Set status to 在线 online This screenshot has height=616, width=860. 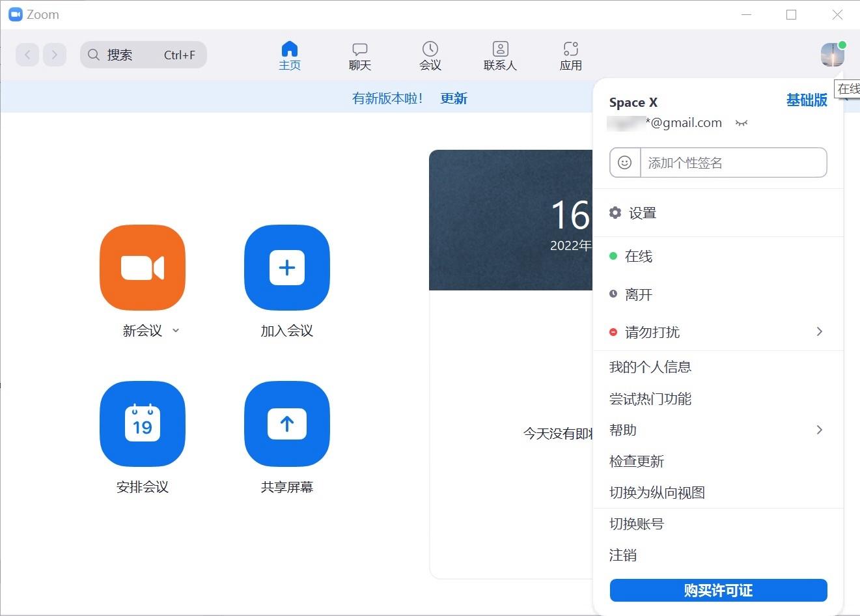click(x=637, y=256)
